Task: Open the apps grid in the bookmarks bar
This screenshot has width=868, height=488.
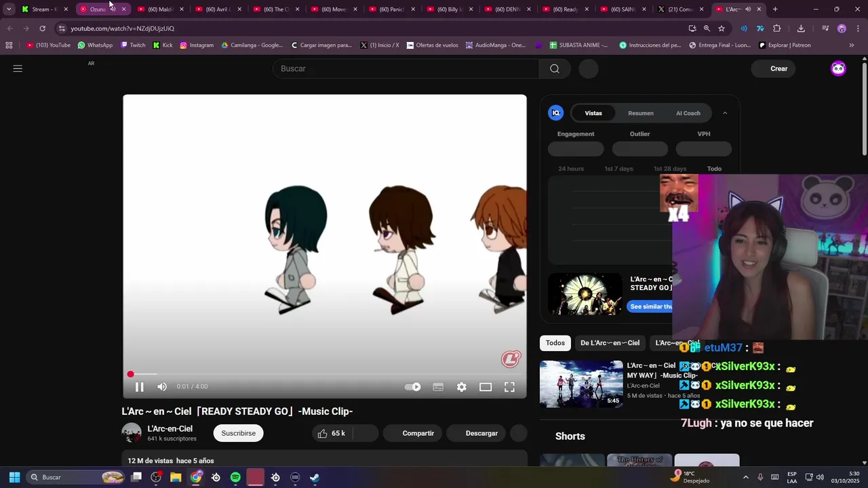Action: [x=9, y=45]
